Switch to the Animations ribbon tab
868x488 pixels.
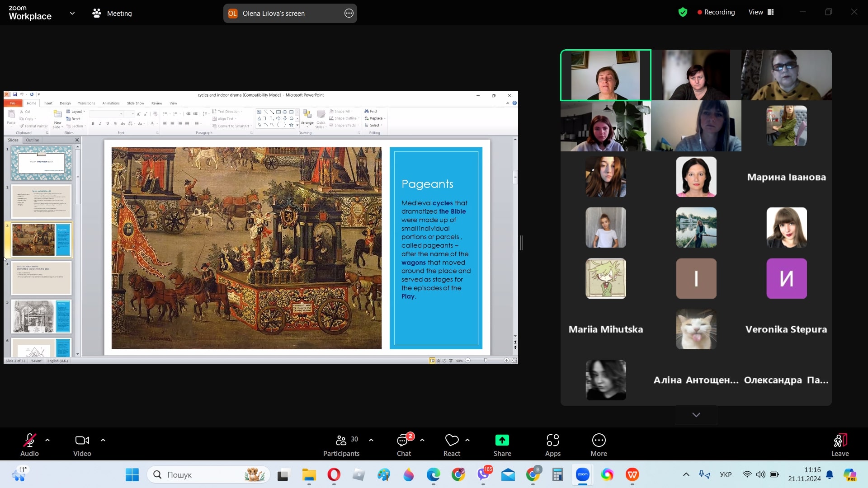tap(111, 103)
